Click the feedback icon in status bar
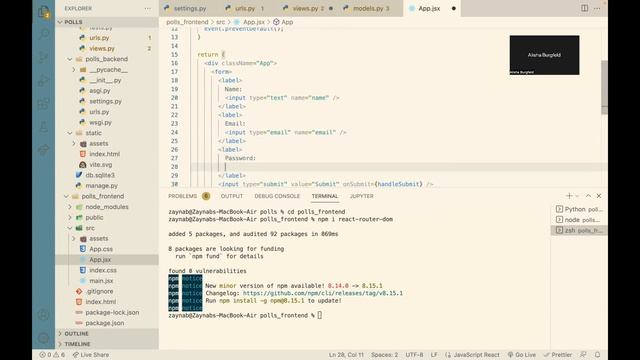The width and height of the screenshot is (640, 360). [x=584, y=355]
